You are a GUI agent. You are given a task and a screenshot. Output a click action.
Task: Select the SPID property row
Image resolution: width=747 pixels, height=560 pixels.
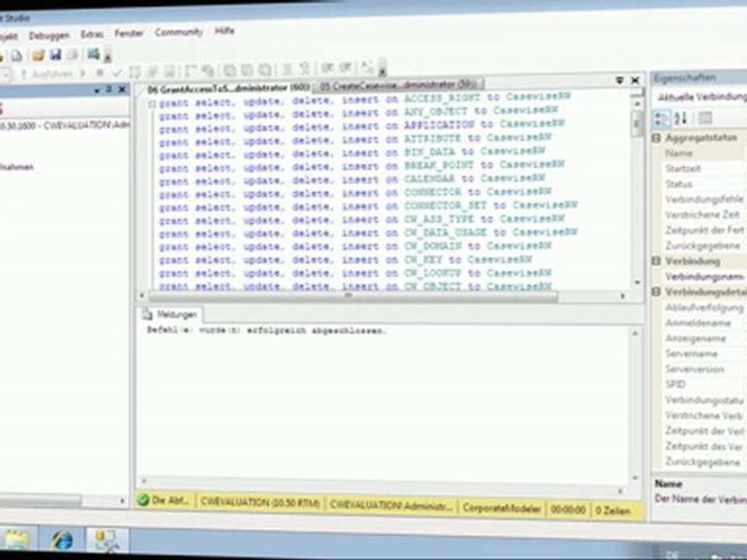705,384
